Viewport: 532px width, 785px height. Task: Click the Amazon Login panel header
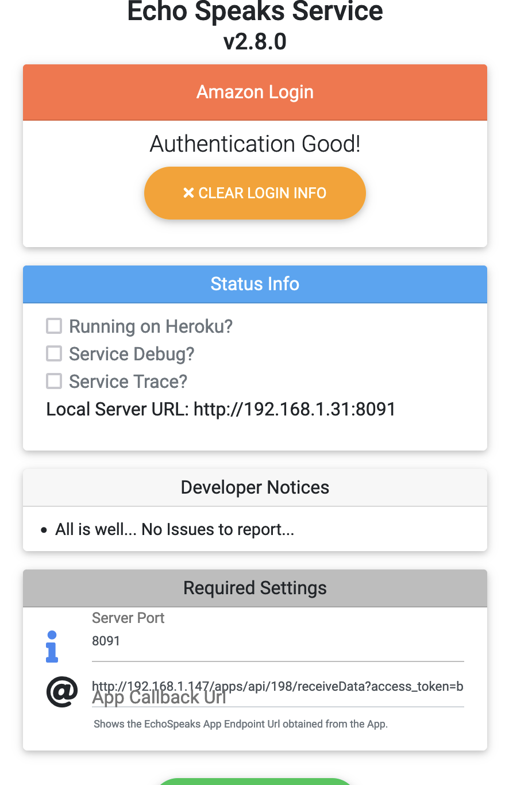click(x=255, y=92)
